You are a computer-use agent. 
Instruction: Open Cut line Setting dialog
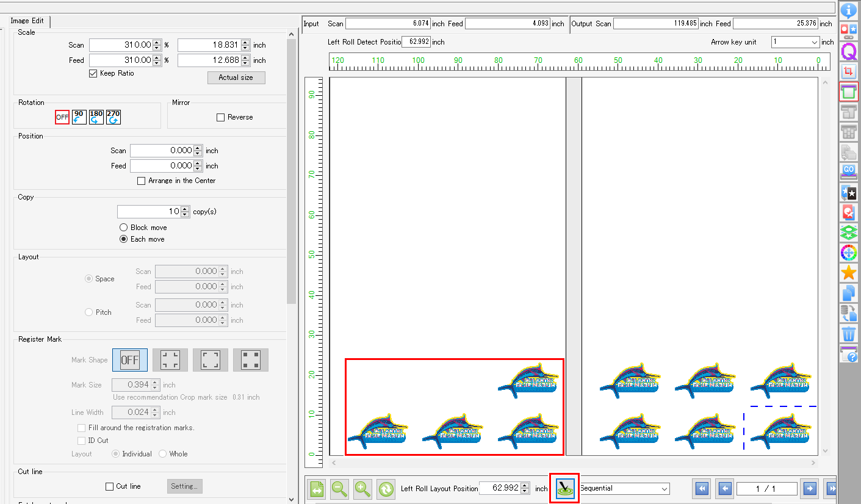coord(183,486)
